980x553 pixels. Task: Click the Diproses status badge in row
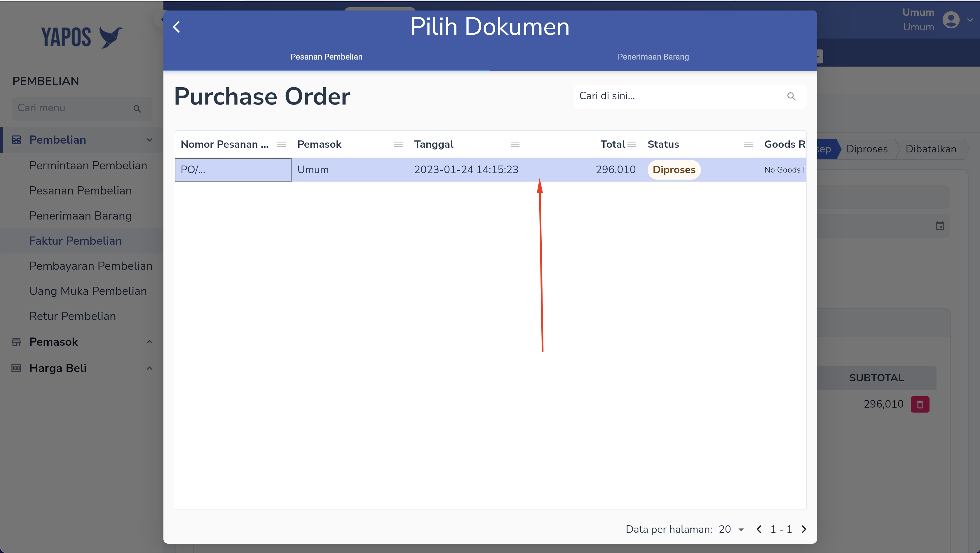coord(674,170)
